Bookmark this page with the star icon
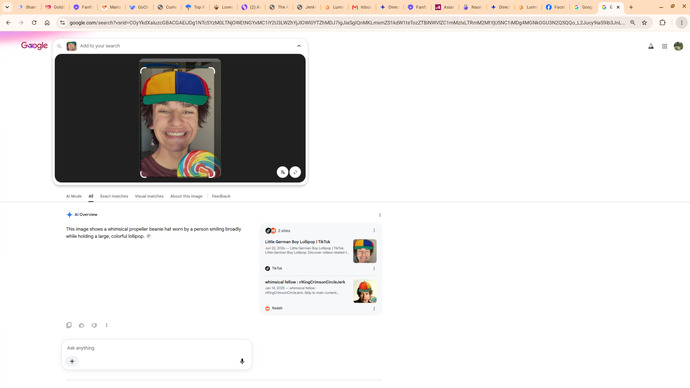The width and height of the screenshot is (690, 388). [644, 22]
